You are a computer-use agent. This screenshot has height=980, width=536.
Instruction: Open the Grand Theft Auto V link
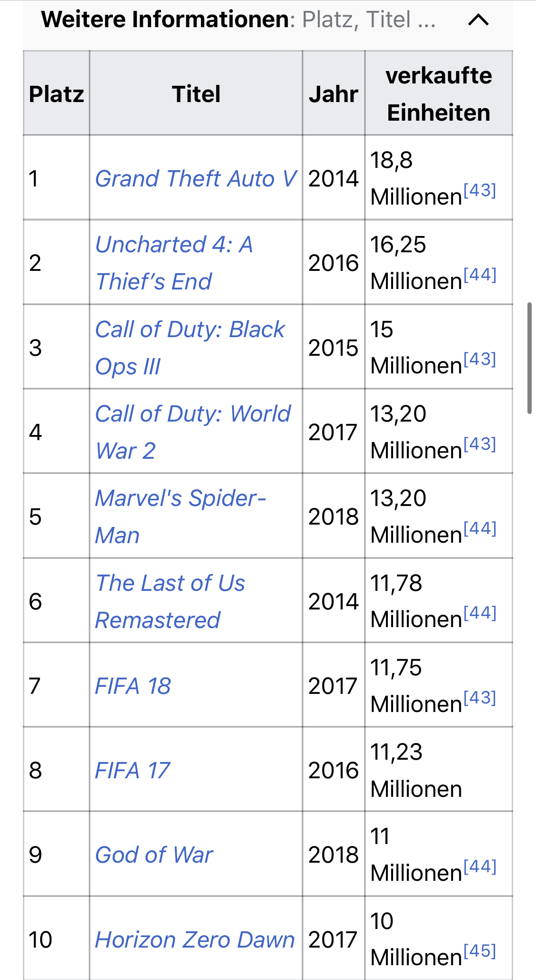pyautogui.click(x=196, y=179)
